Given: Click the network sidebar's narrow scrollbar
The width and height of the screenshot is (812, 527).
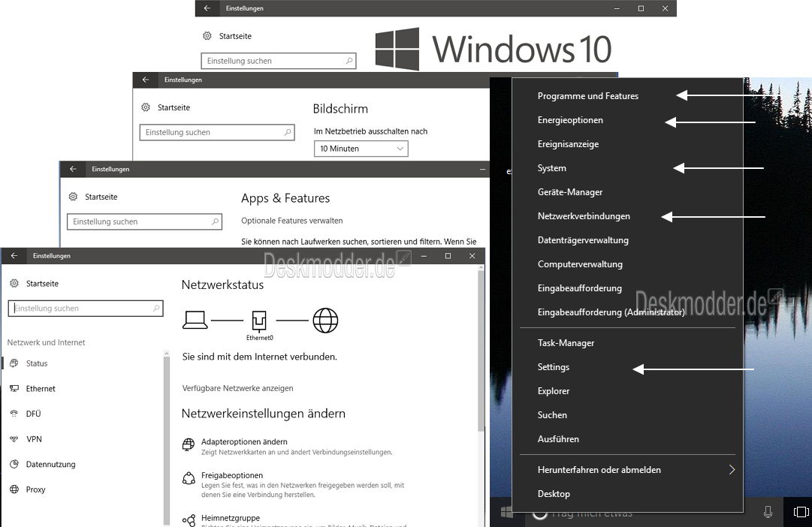Looking at the screenshot, I should click(166, 440).
